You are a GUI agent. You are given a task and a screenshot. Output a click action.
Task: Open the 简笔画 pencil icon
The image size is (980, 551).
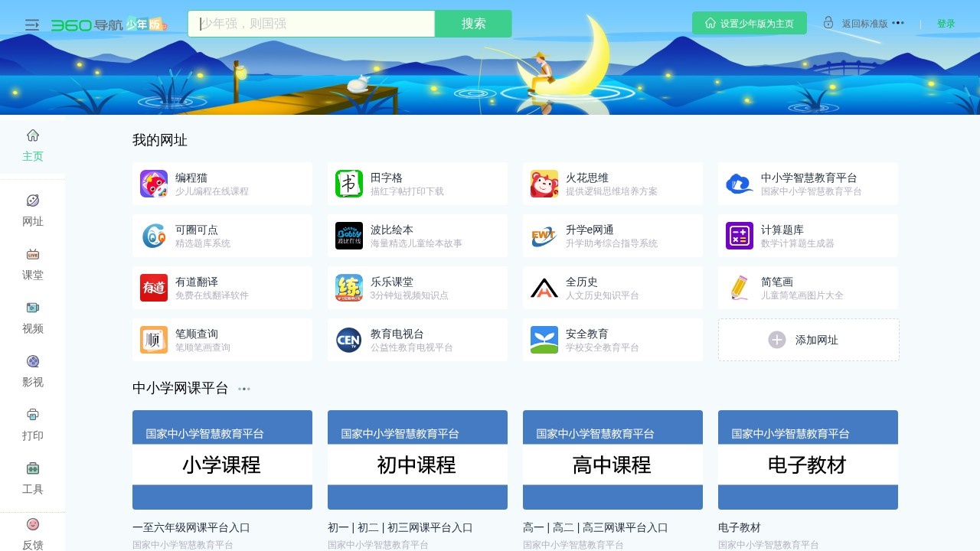(x=740, y=288)
